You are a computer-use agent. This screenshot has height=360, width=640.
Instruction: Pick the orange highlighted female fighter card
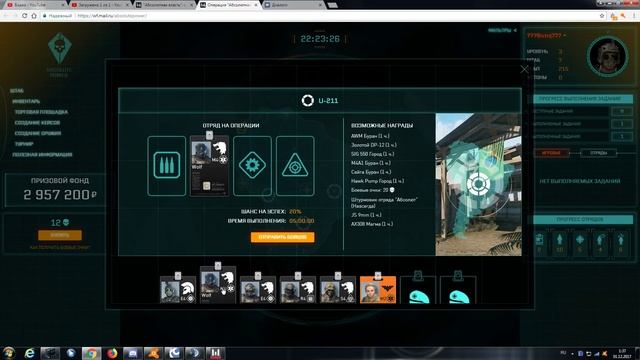pyautogui.click(x=378, y=289)
